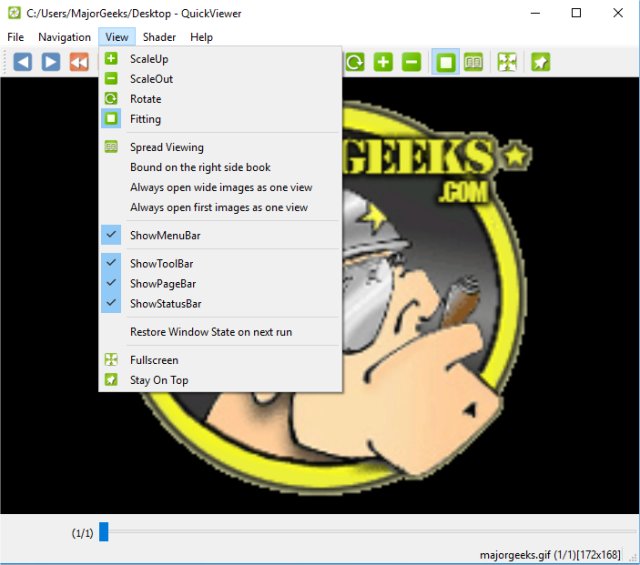The image size is (640, 565).
Task: Toggle the Fitting button in the toolbar
Action: [445, 62]
